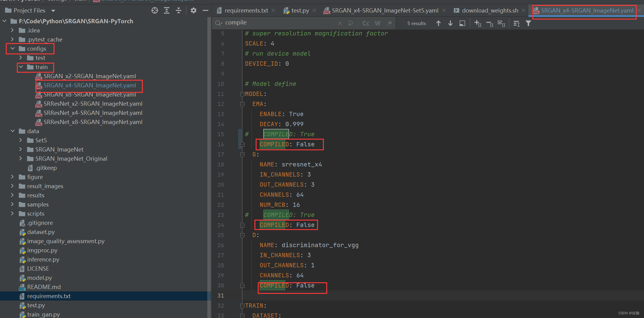Open SRResNet_x8-SRGAN_ImageNet.yaml file

click(93, 122)
